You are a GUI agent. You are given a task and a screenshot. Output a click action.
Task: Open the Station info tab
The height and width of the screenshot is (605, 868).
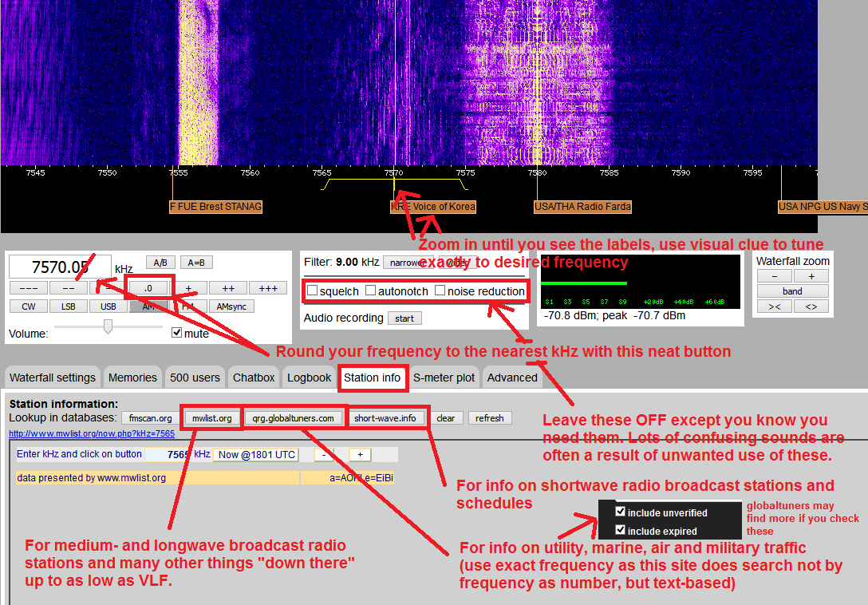(372, 378)
